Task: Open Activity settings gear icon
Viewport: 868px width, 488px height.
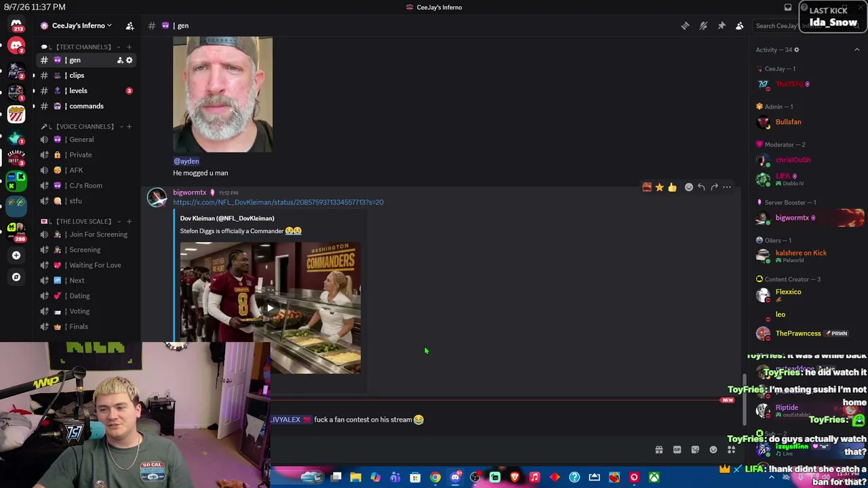Action: [x=796, y=49]
